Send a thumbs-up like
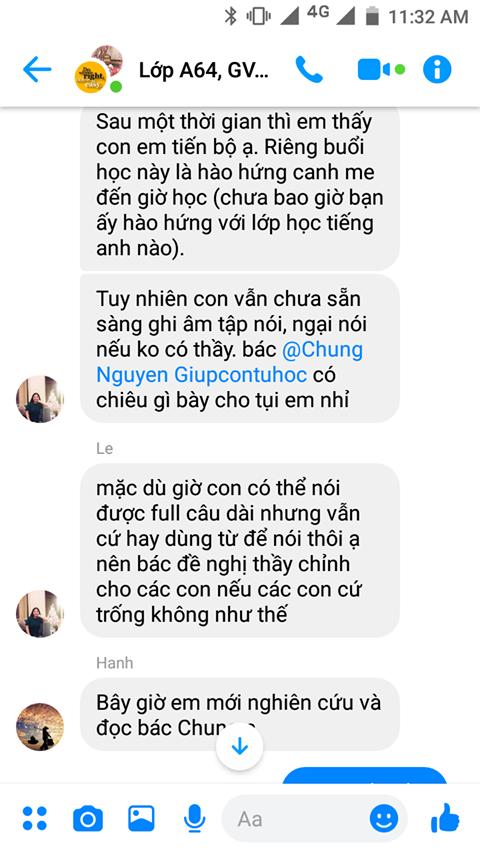This screenshot has width=480, height=853. point(445,818)
